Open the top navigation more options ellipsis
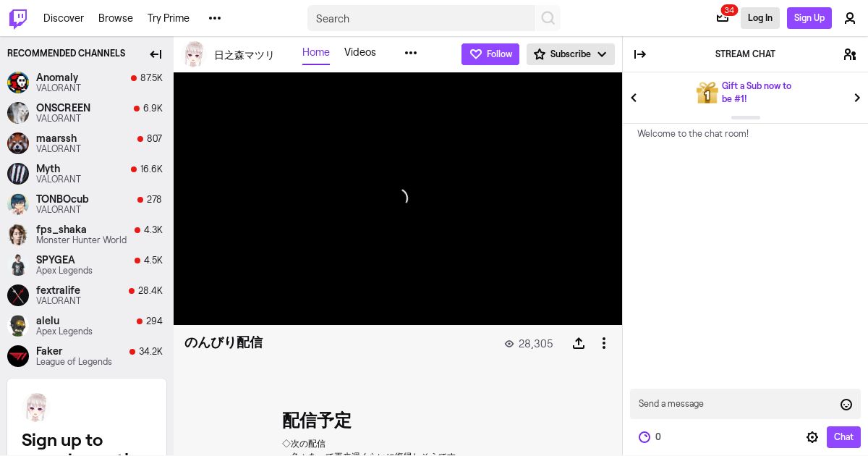Screen dimensions: 868x456 click(x=215, y=18)
